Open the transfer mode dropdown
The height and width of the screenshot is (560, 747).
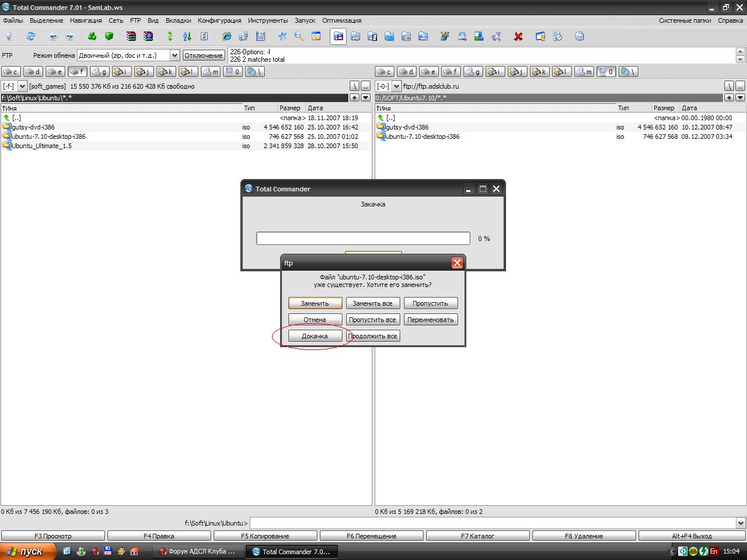click(x=174, y=55)
